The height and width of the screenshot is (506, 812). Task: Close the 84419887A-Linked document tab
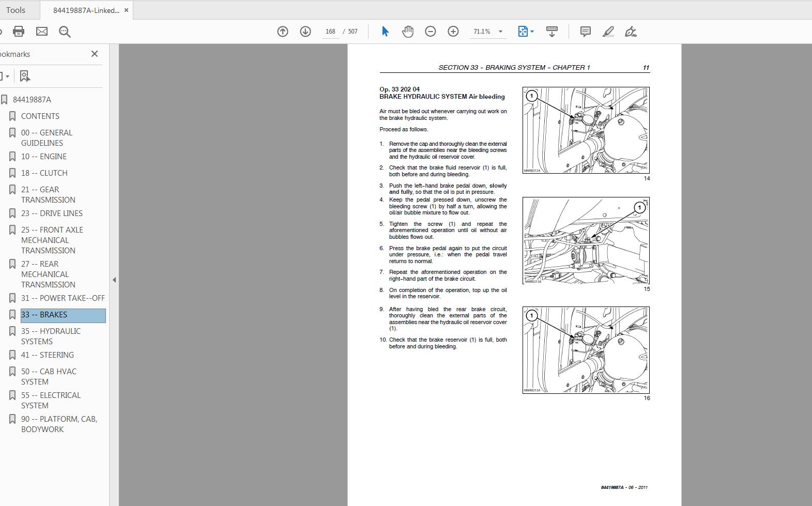coord(126,10)
